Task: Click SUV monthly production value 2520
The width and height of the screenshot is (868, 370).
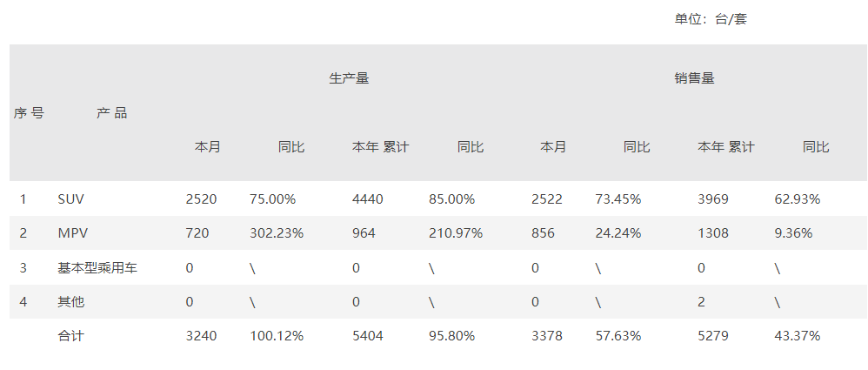Action: pyautogui.click(x=201, y=199)
